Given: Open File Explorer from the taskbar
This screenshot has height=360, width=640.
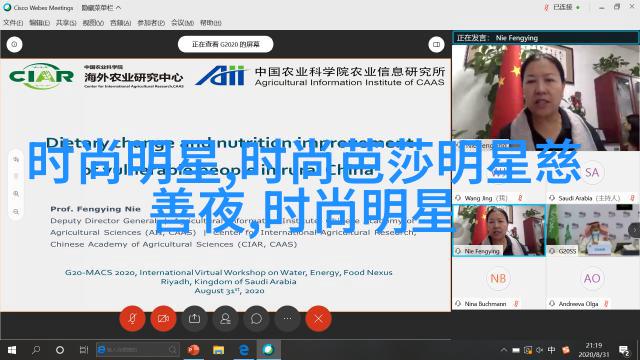Looking at the screenshot, I should point(218,350).
